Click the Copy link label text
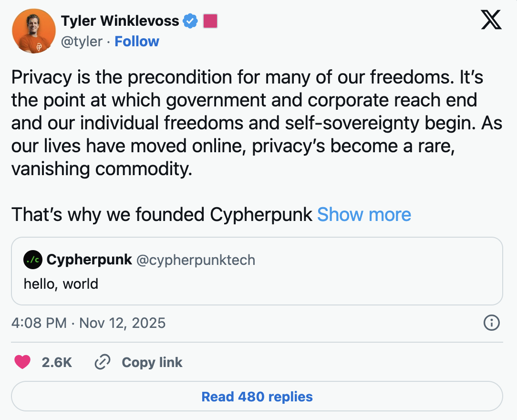Screen dimensions: 517x420 (152, 362)
